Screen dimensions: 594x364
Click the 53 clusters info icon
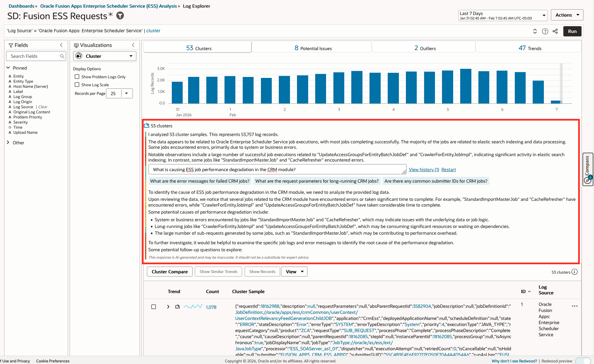point(575,272)
